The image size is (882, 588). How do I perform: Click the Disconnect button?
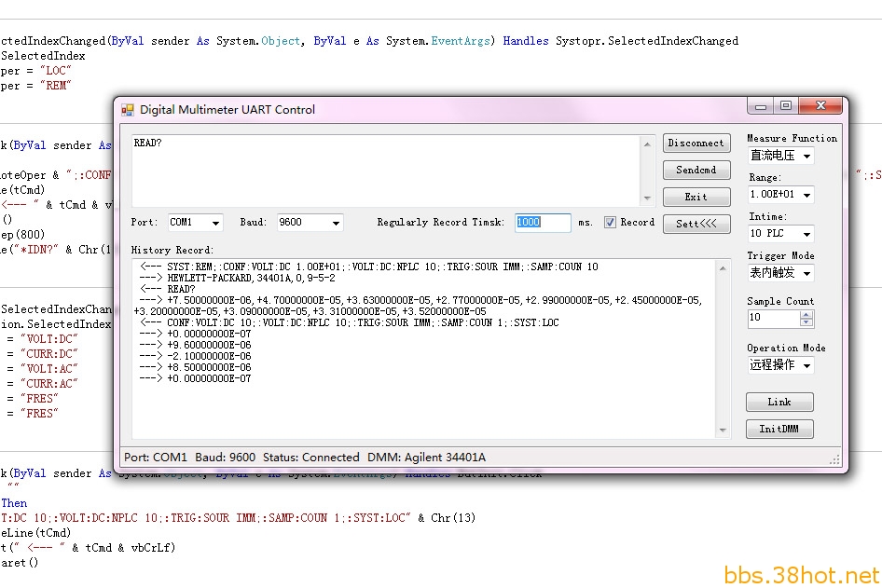[x=696, y=143]
